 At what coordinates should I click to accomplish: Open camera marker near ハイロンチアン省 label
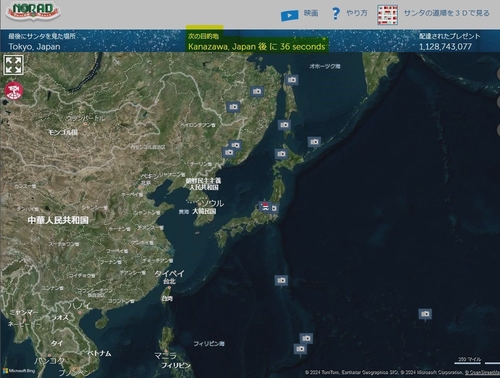click(233, 107)
